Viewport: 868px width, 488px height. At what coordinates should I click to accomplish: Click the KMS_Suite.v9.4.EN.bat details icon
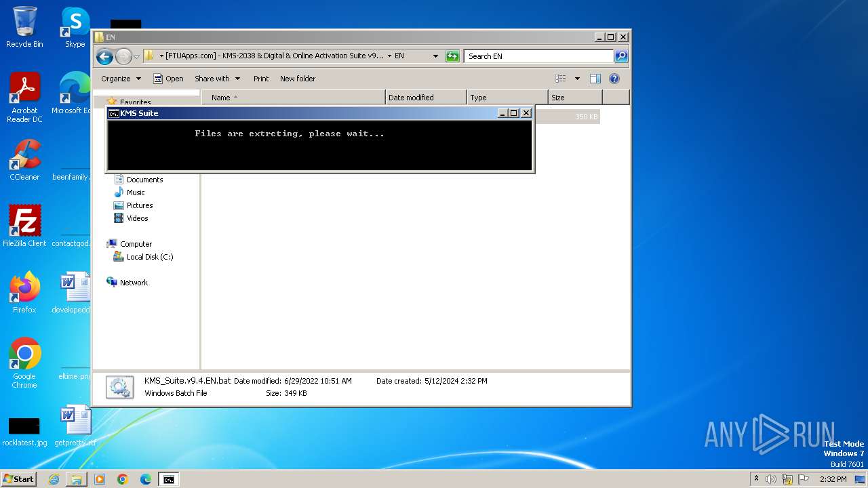119,387
